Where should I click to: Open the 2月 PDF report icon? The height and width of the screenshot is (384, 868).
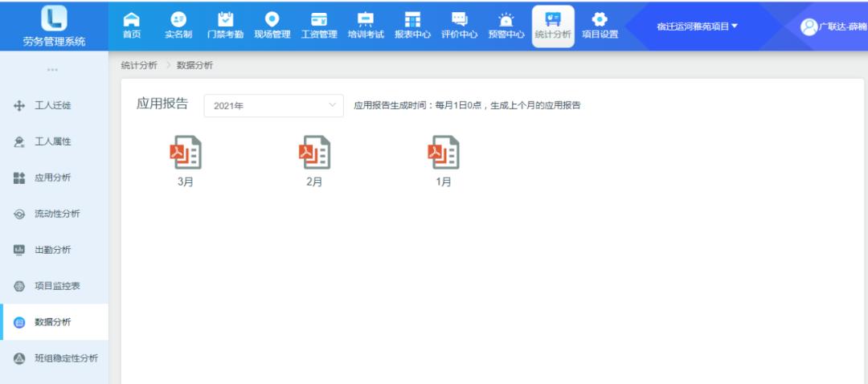[314, 153]
